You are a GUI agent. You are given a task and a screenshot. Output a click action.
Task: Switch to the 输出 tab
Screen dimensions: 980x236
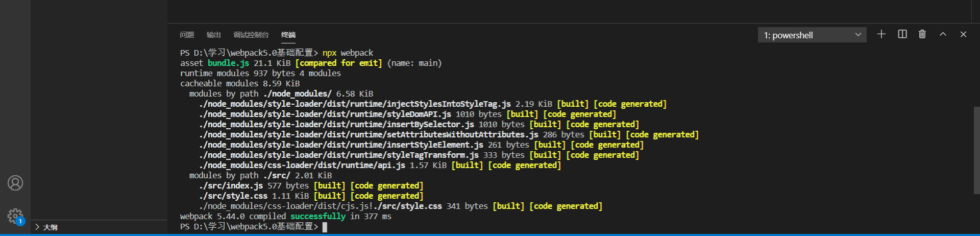tap(213, 35)
